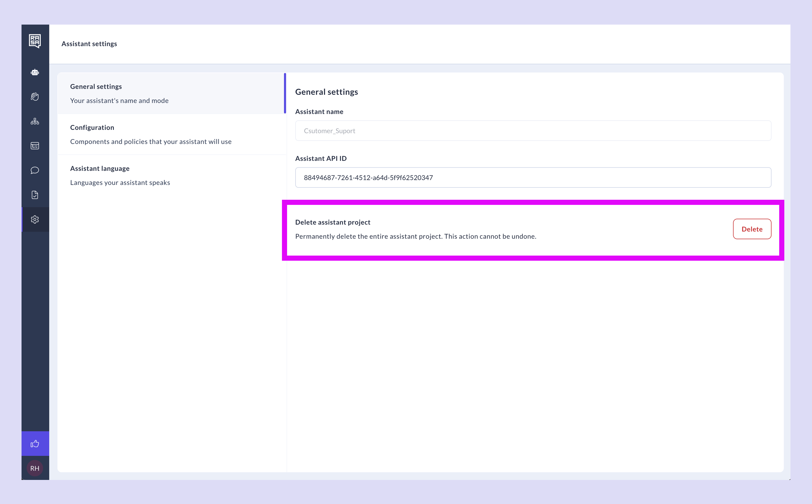Switch to the General settings tab
Image resolution: width=812 pixels, height=504 pixels.
(171, 93)
